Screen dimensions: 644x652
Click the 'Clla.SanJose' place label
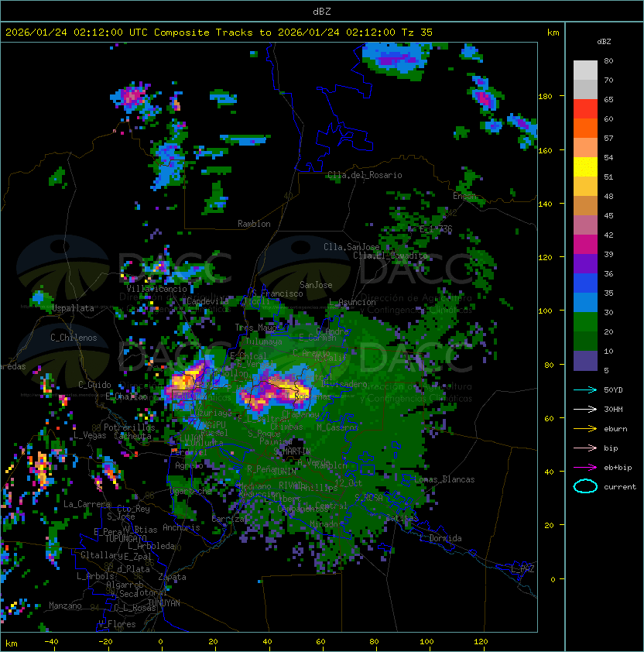(x=351, y=247)
